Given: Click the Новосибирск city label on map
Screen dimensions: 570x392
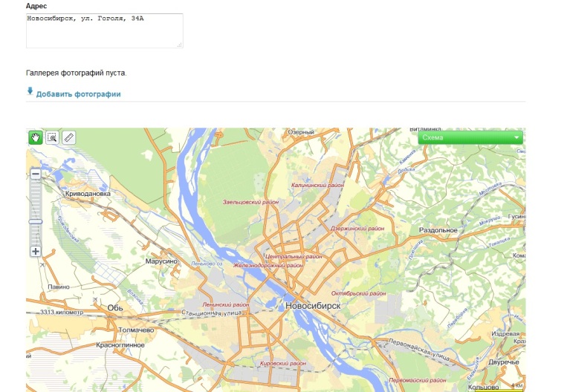Looking at the screenshot, I should (313, 306).
